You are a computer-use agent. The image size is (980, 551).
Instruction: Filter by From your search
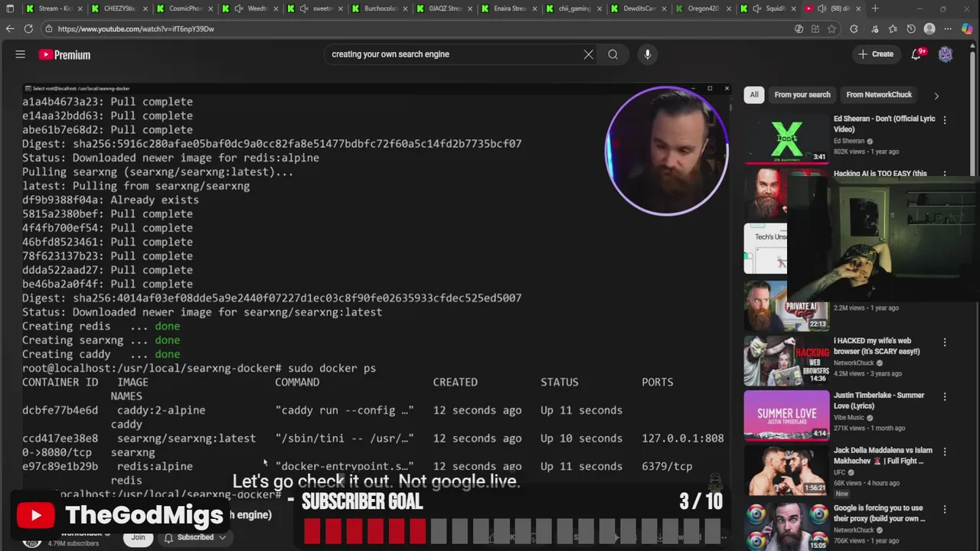[x=802, y=95]
